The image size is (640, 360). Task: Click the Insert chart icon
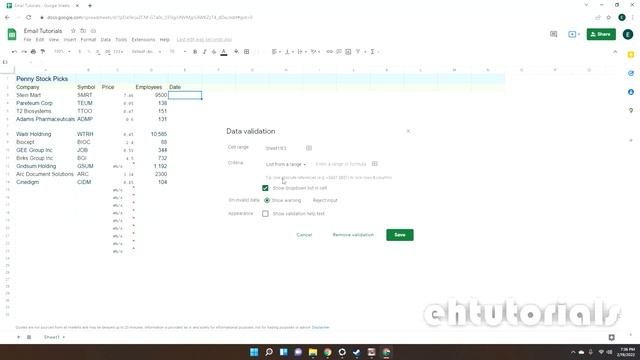click(348, 52)
